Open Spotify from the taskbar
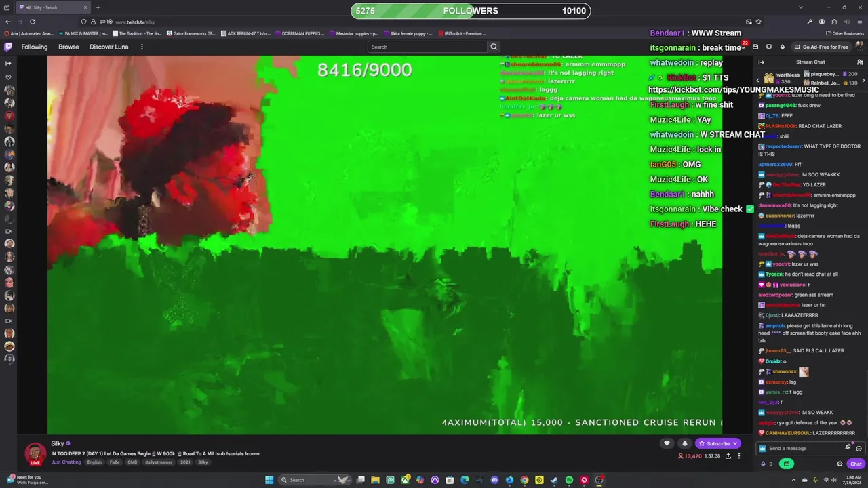This screenshot has height=488, width=868. point(569,480)
